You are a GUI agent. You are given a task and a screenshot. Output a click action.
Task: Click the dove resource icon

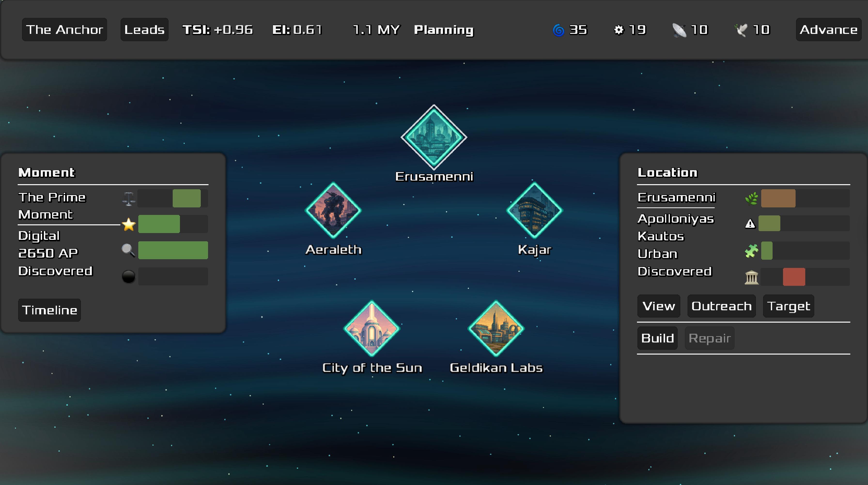click(x=741, y=30)
